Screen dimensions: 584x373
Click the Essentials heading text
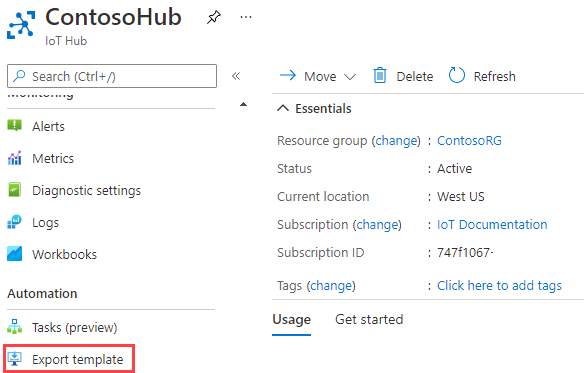(323, 108)
